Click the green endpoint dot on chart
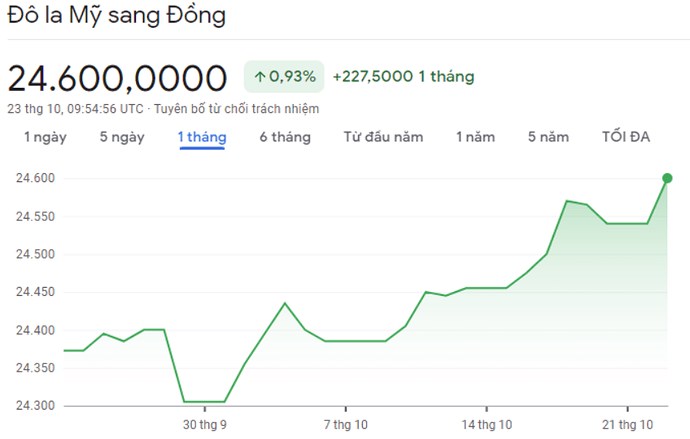The height and width of the screenshot is (439, 690). 667,178
